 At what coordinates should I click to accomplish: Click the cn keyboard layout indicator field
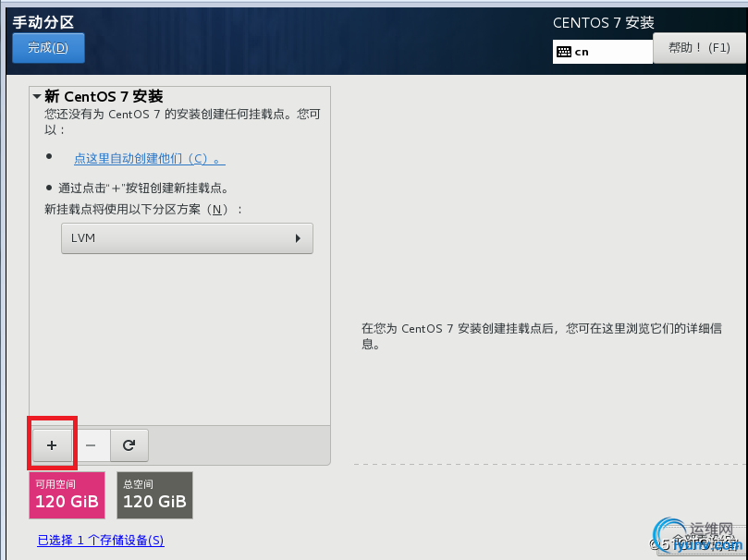pyautogui.click(x=603, y=52)
